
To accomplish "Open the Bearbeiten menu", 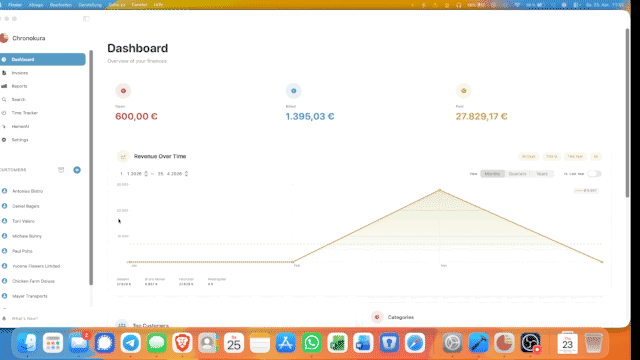I will click(x=61, y=5).
